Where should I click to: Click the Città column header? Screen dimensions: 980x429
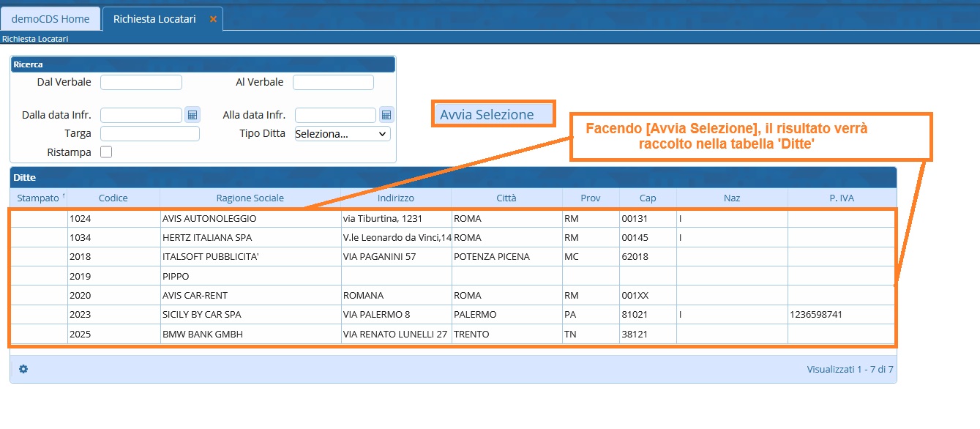506,198
